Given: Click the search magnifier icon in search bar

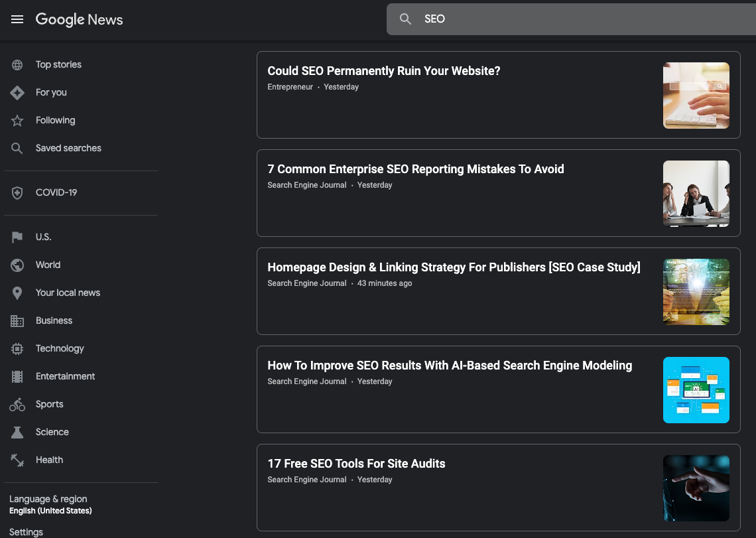Looking at the screenshot, I should [405, 19].
